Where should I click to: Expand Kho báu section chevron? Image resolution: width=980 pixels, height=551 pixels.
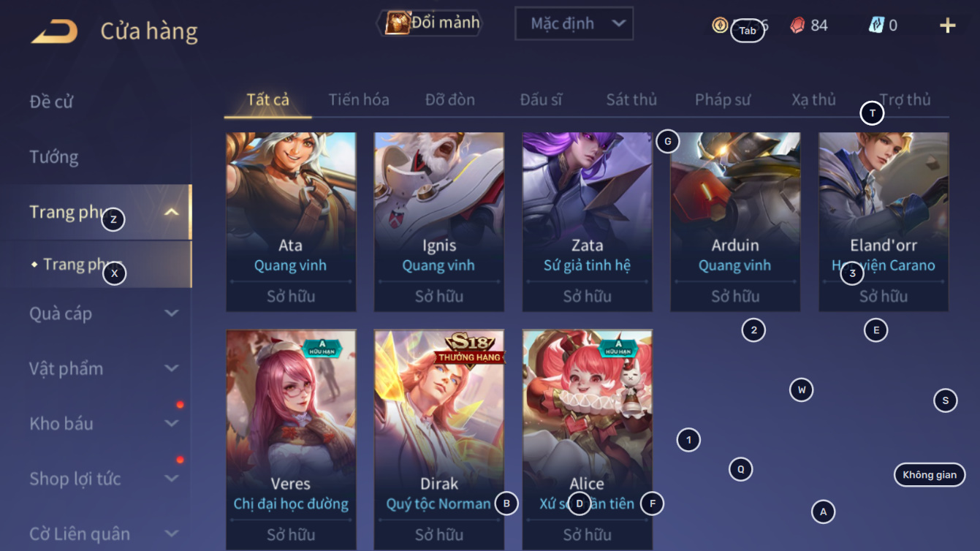click(171, 424)
